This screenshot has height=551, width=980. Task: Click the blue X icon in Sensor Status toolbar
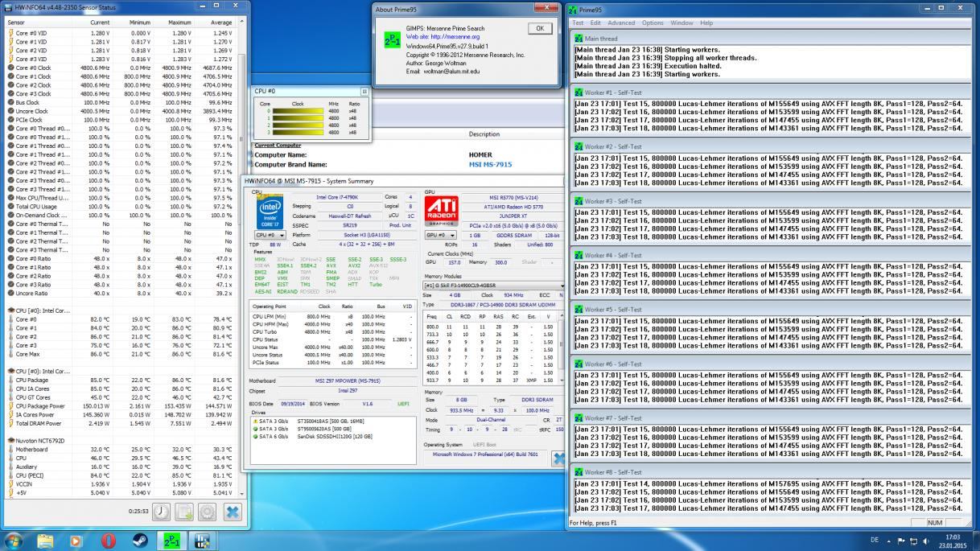point(232,512)
